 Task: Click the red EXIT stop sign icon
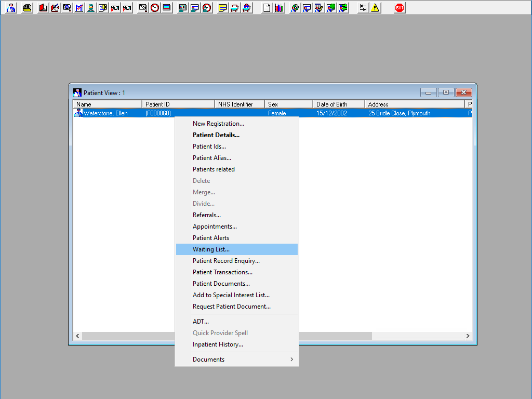pos(400,8)
